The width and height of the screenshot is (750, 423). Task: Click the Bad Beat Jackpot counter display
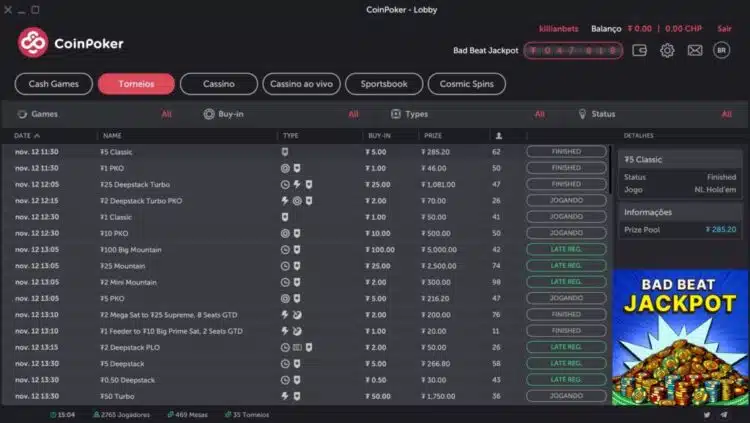573,50
